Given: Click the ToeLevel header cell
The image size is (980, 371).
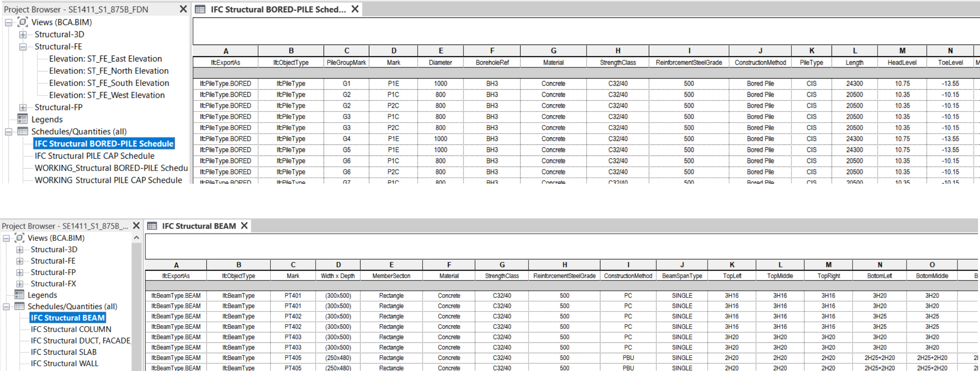Looking at the screenshot, I should coord(950,62).
